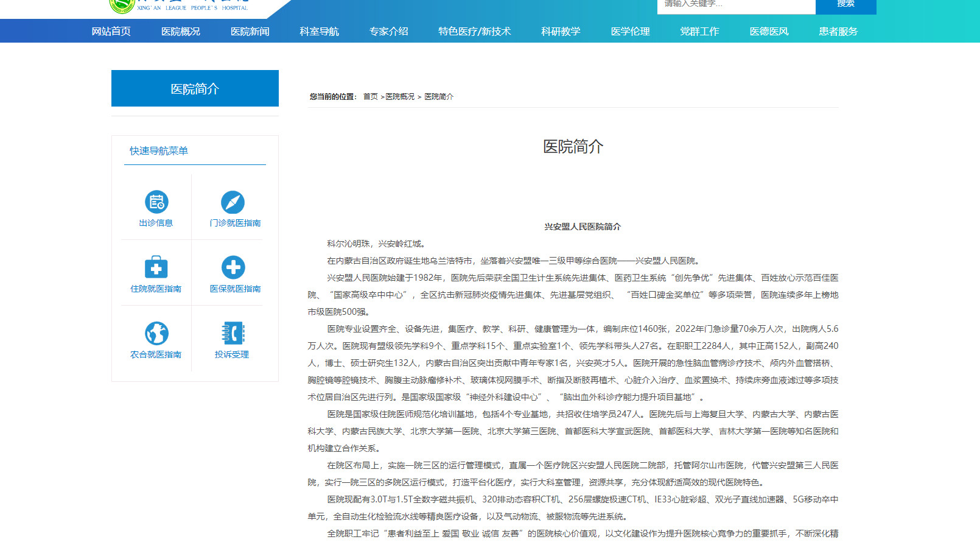Click the 医院概况 breadcrumb link
Viewport: 980px width, 545px height.
point(400,96)
